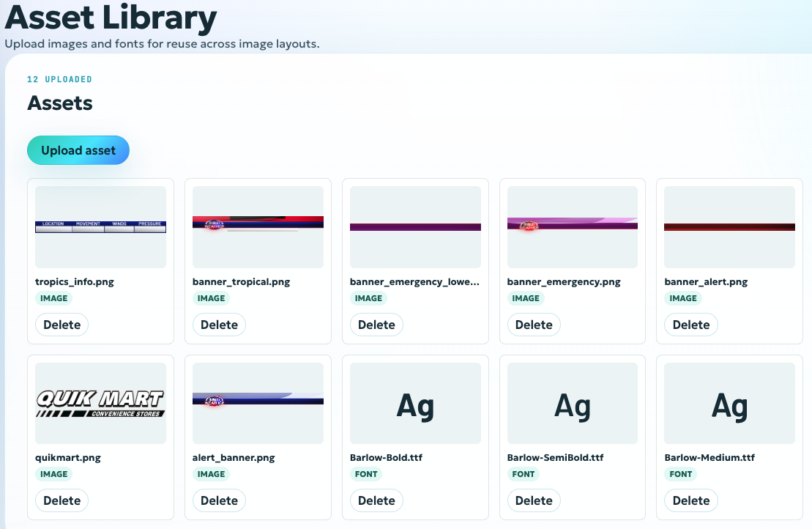The height and width of the screenshot is (529, 812).
Task: Delete the Barlow-SemiBold.ttf font
Action: pos(534,500)
